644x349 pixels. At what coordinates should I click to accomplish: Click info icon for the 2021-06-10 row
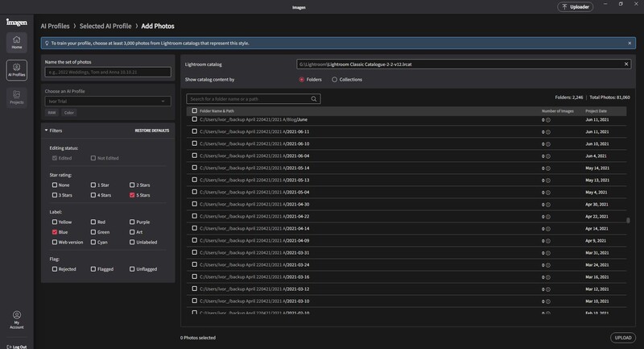point(548,144)
